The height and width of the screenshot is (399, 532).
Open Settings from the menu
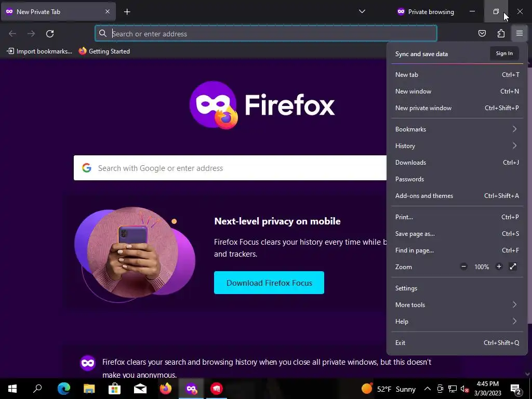coord(457,288)
